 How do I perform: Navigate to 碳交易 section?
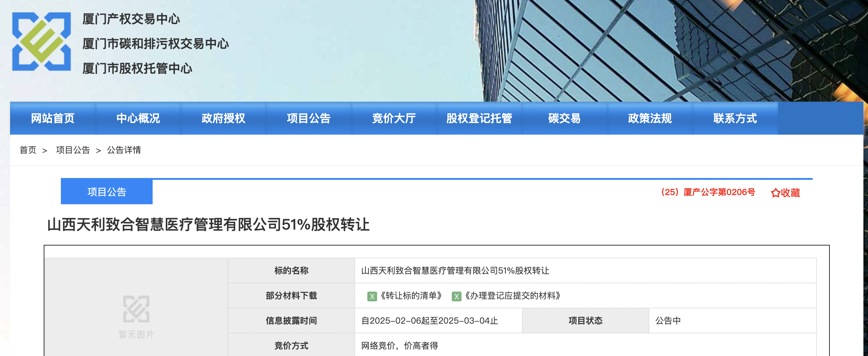(564, 118)
